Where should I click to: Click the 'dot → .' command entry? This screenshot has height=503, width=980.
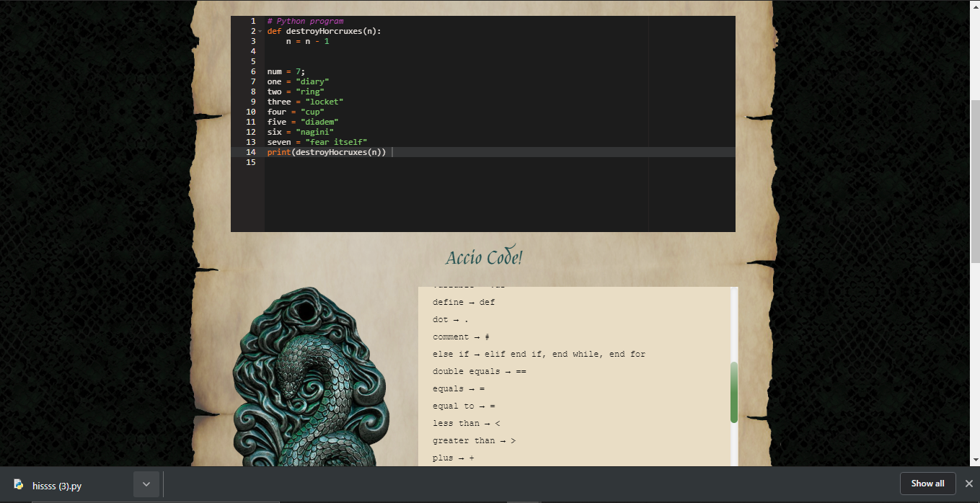(x=451, y=319)
